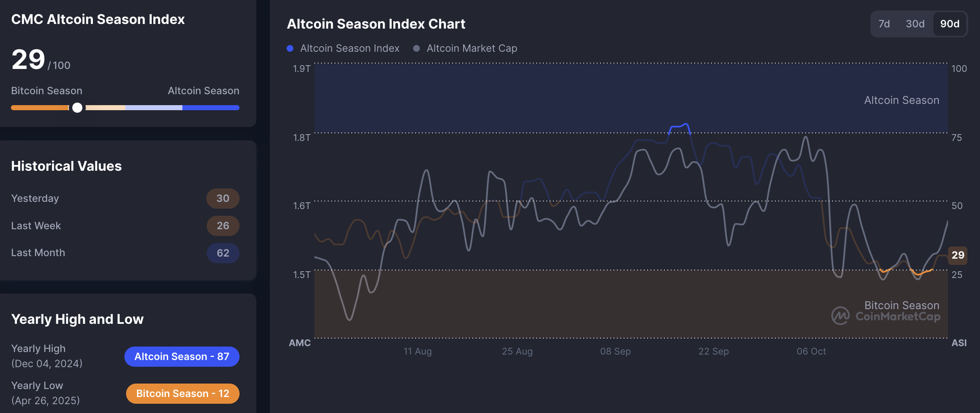This screenshot has height=413, width=980.
Task: Click the Last Month value badge showing 62
Action: click(223, 253)
